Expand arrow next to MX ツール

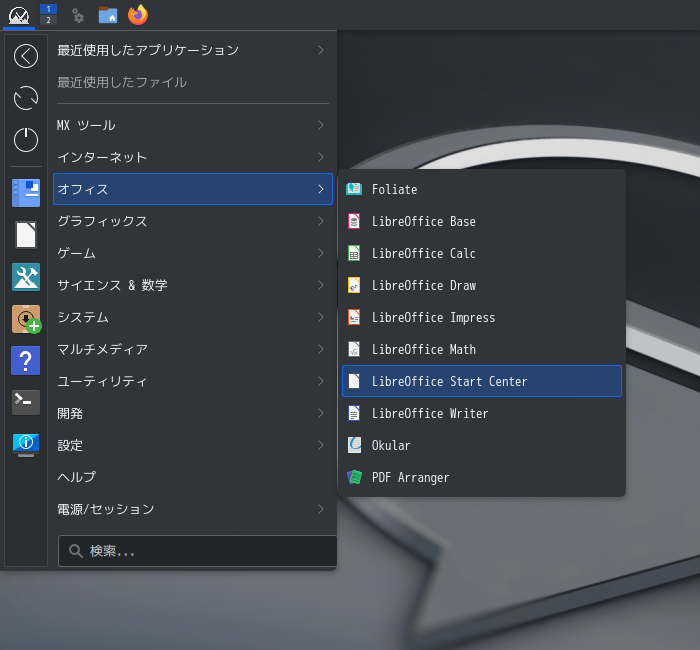click(x=321, y=125)
